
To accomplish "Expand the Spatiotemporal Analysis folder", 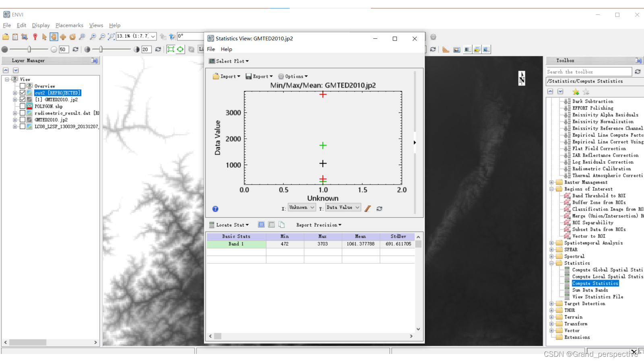I will tap(552, 243).
